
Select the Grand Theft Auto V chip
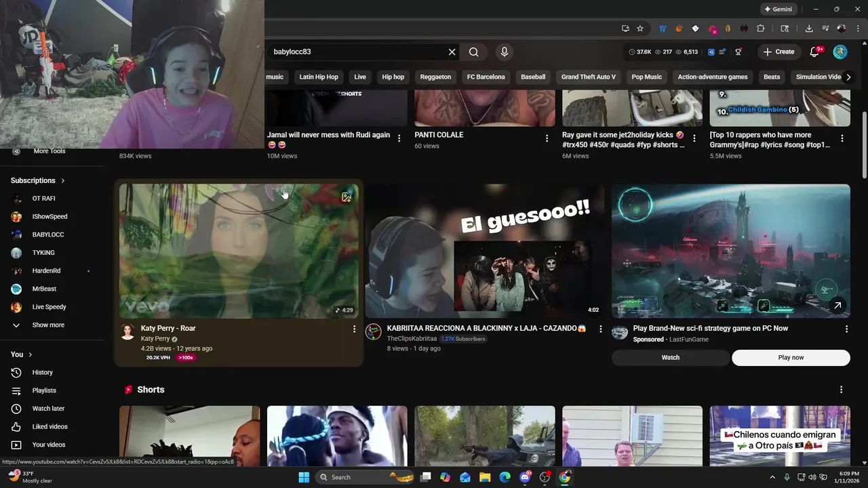pos(589,77)
